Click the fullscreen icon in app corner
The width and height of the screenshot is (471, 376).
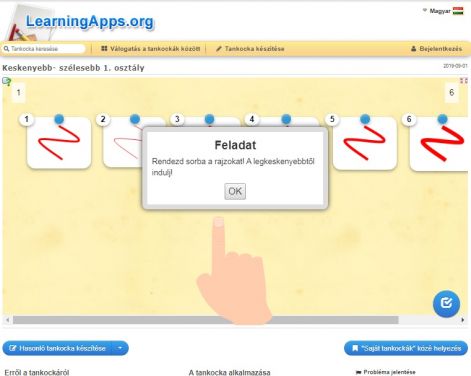click(464, 81)
